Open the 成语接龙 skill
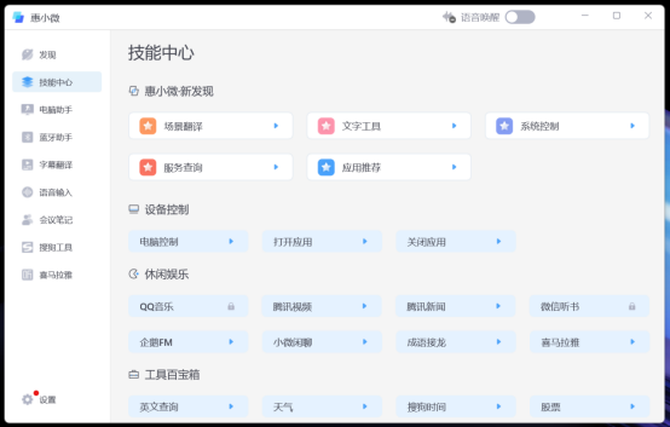The width and height of the screenshot is (670, 427). pos(455,342)
